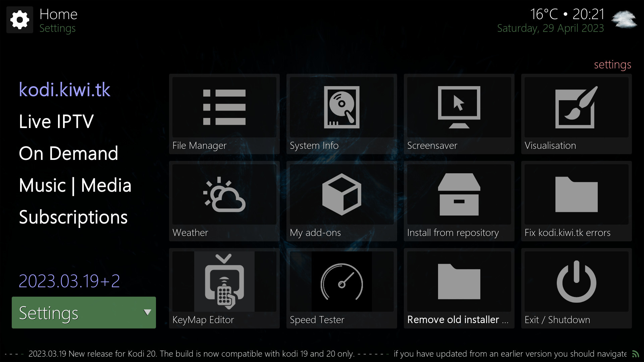Click the File Manager label
Screen dimensions: 644x362
pyautogui.click(x=200, y=146)
